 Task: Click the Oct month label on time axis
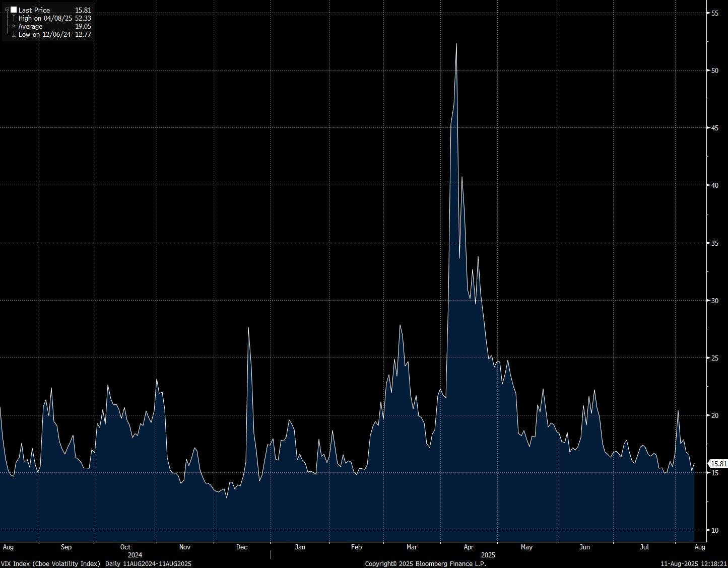(125, 547)
